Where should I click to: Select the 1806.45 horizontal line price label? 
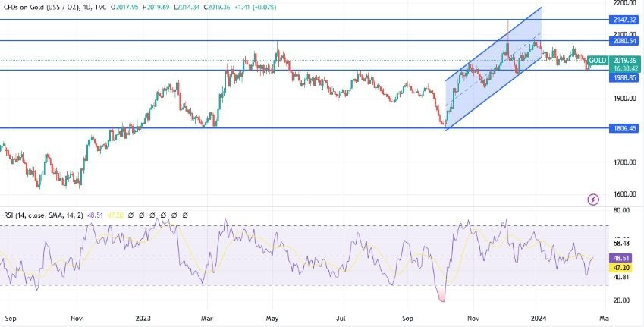pos(624,128)
